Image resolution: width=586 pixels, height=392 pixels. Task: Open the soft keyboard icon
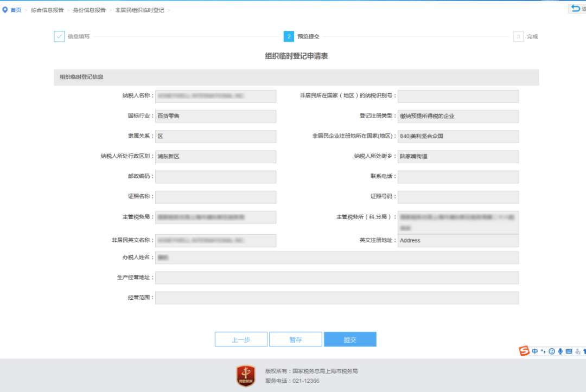coord(569,351)
